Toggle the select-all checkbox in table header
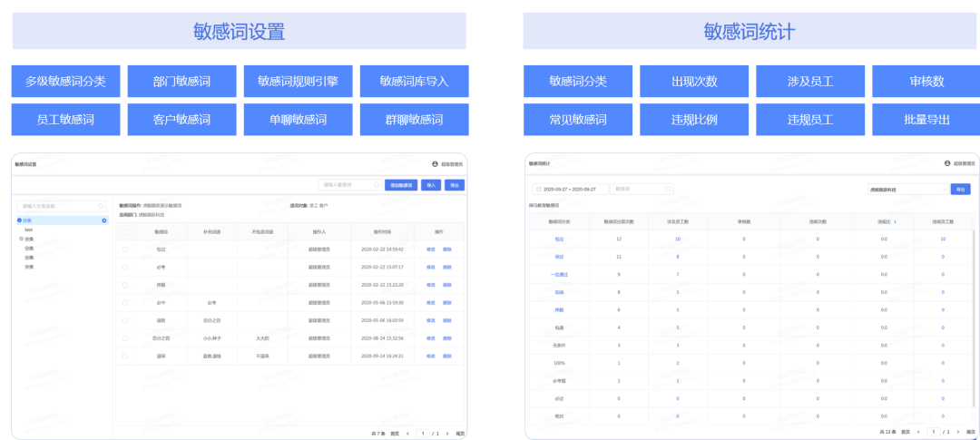 click(125, 231)
